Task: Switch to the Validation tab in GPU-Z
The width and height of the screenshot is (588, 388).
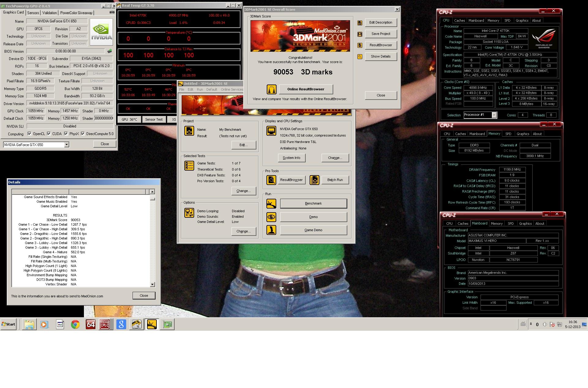Action: [50, 13]
